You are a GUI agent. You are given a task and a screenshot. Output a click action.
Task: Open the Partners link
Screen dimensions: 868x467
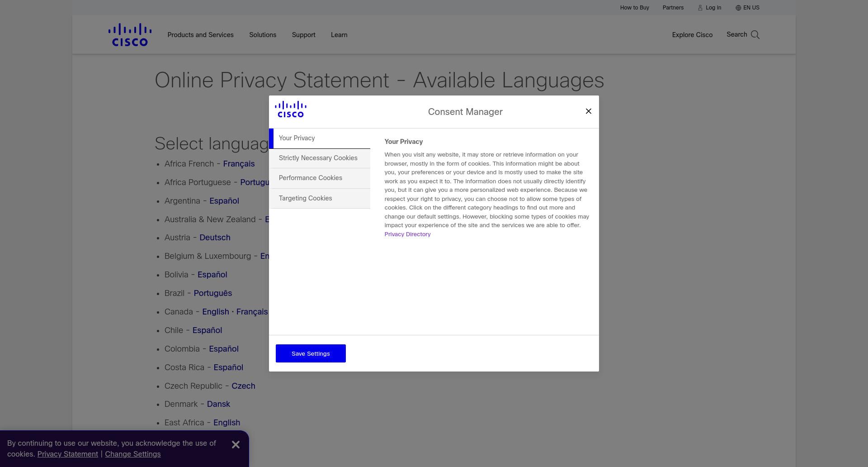tap(673, 8)
